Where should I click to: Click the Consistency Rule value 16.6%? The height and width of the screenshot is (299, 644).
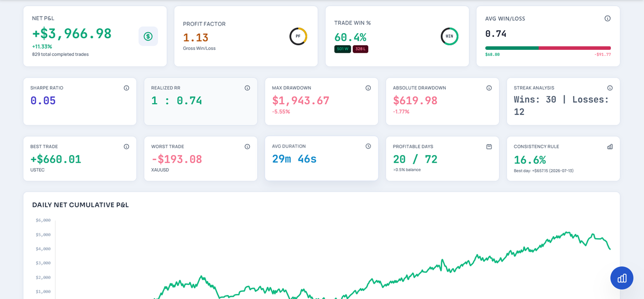pyautogui.click(x=530, y=160)
